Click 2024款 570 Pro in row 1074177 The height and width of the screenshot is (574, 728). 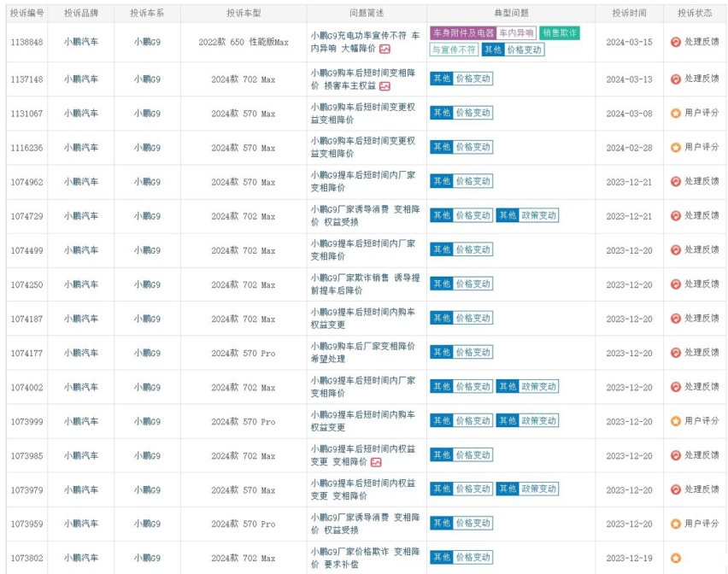244,353
